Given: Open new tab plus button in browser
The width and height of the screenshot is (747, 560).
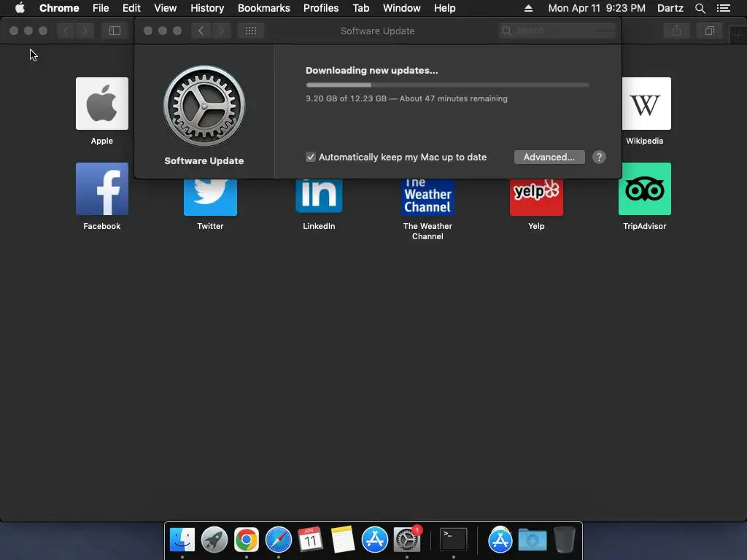Looking at the screenshot, I should pyautogui.click(x=737, y=35).
